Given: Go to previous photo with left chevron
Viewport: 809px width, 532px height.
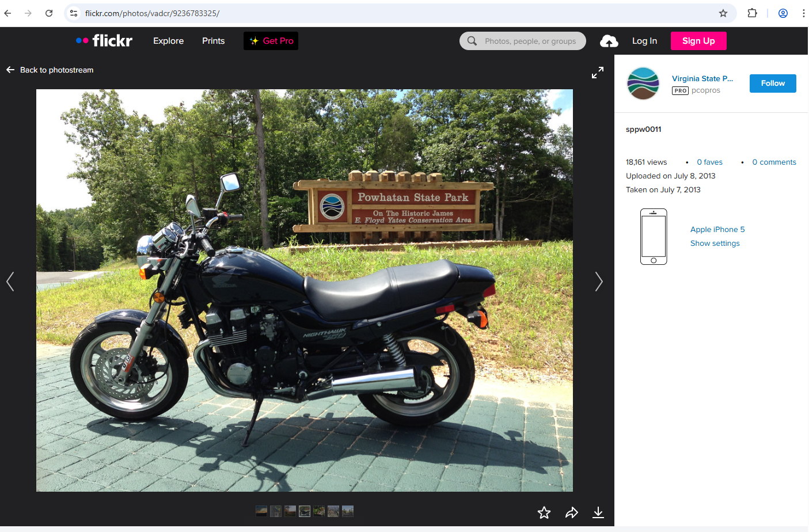Looking at the screenshot, I should click(x=10, y=282).
